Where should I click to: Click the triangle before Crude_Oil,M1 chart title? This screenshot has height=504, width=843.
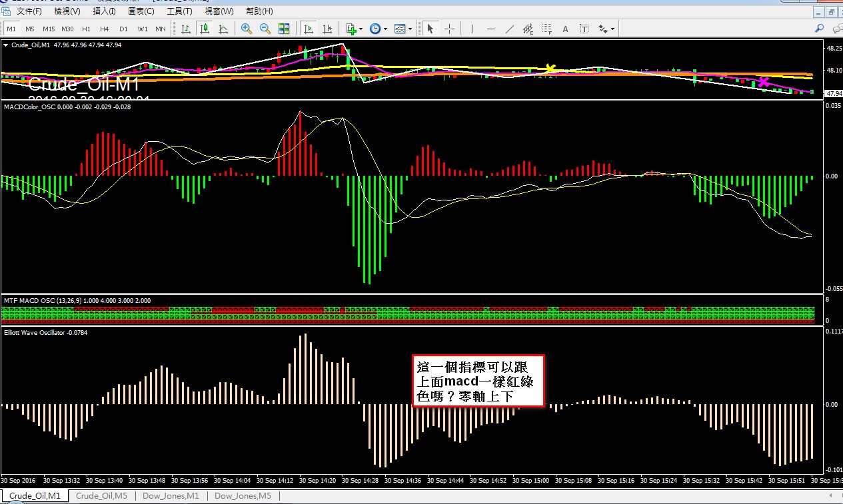[6, 45]
